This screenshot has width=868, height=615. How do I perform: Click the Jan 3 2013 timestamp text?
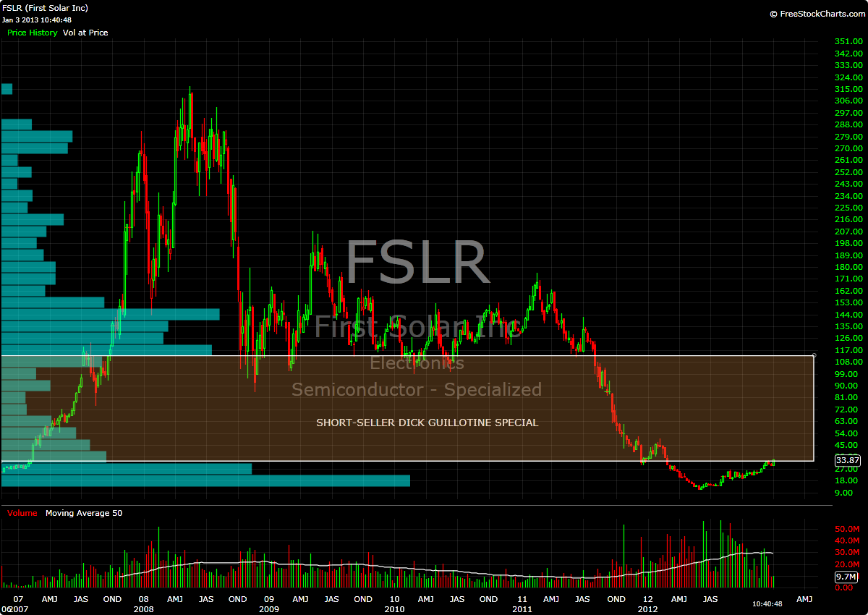tap(36, 20)
